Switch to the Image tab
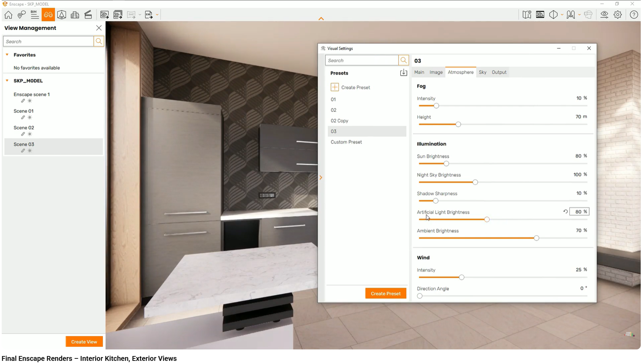This screenshot has width=641, height=364. click(436, 72)
